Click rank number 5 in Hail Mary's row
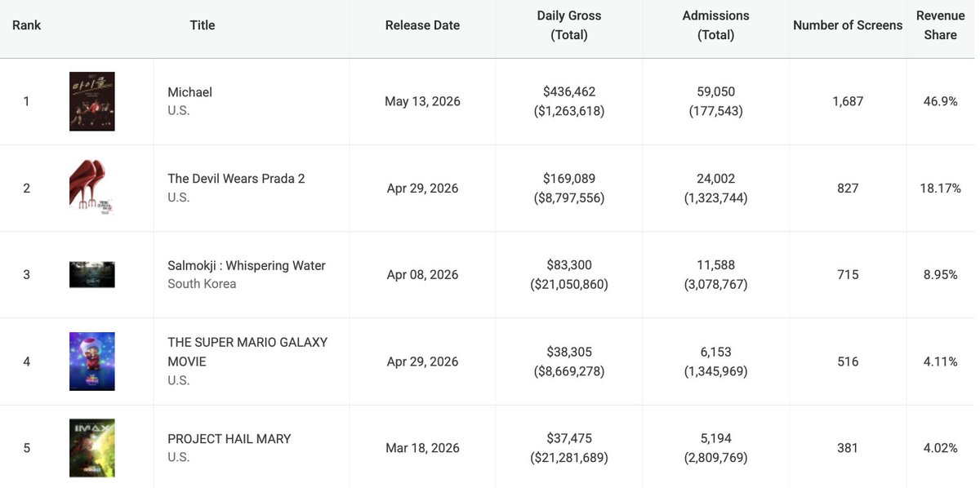The height and width of the screenshot is (488, 980). [x=26, y=448]
